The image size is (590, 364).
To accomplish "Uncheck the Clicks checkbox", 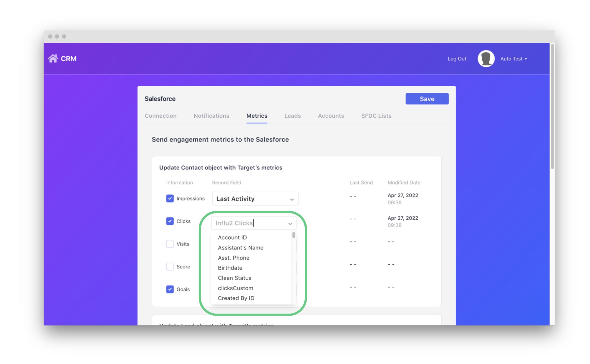I will [x=170, y=221].
